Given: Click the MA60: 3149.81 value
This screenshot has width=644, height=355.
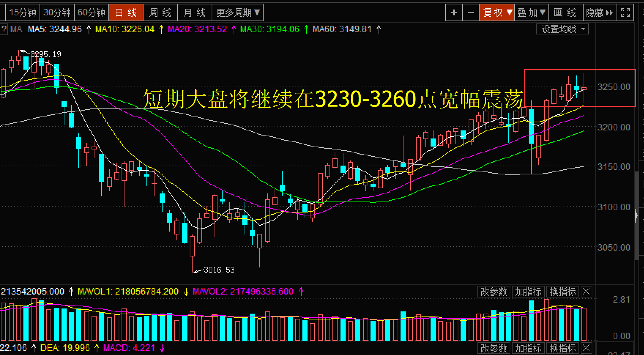Looking at the screenshot, I should tap(342, 29).
